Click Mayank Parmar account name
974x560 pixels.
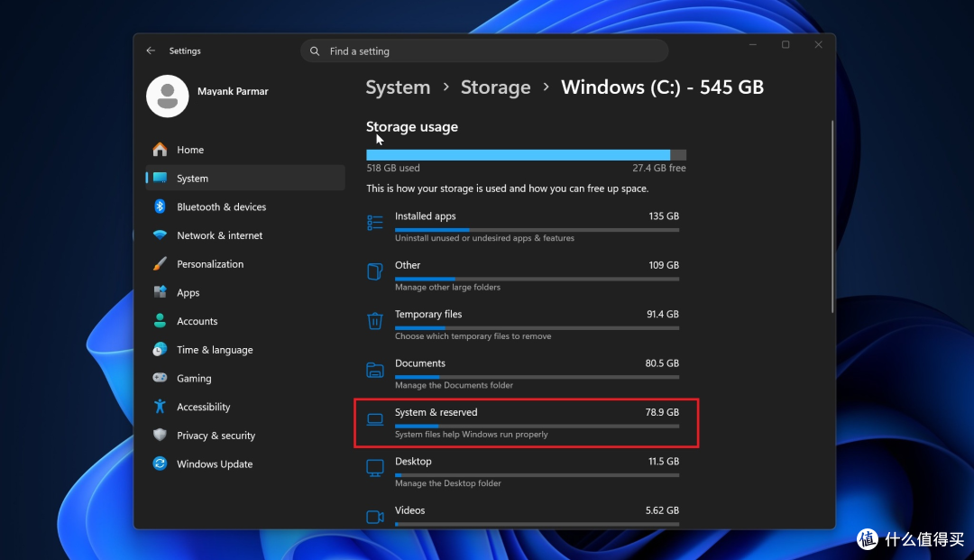(233, 91)
